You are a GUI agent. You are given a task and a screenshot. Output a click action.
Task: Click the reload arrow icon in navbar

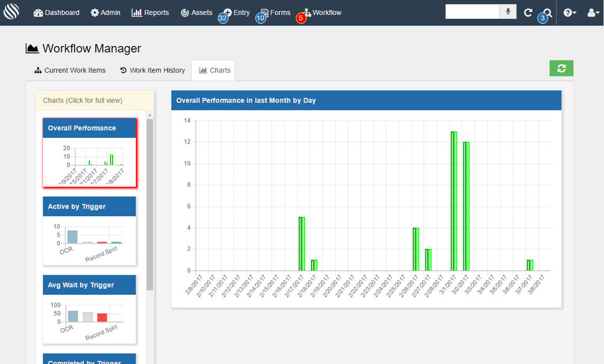point(528,13)
